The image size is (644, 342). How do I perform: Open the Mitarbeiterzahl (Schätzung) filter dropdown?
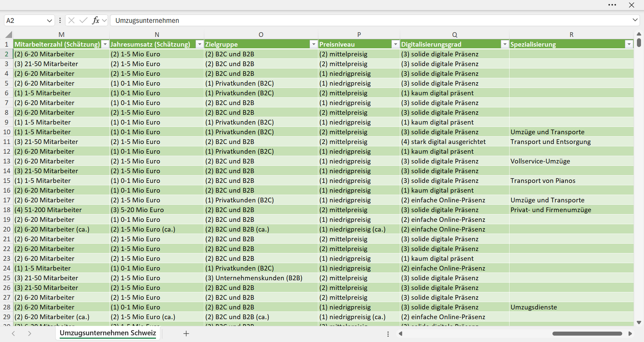[x=105, y=44]
